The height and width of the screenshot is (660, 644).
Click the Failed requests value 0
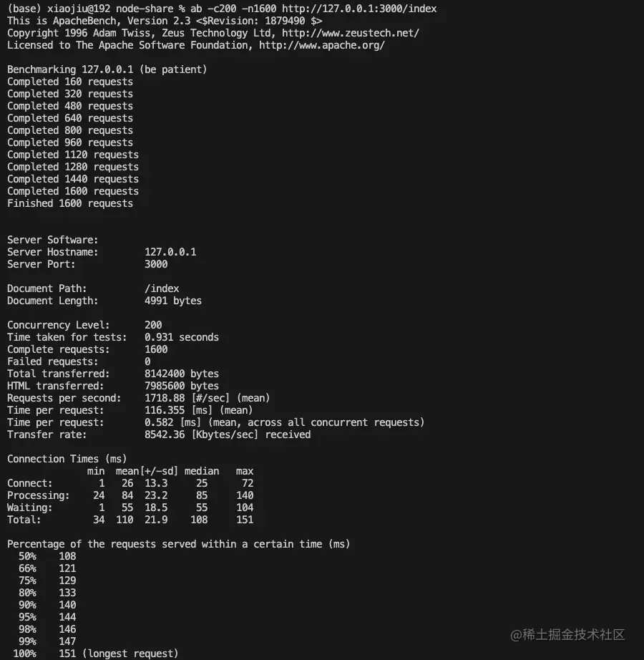tap(147, 361)
